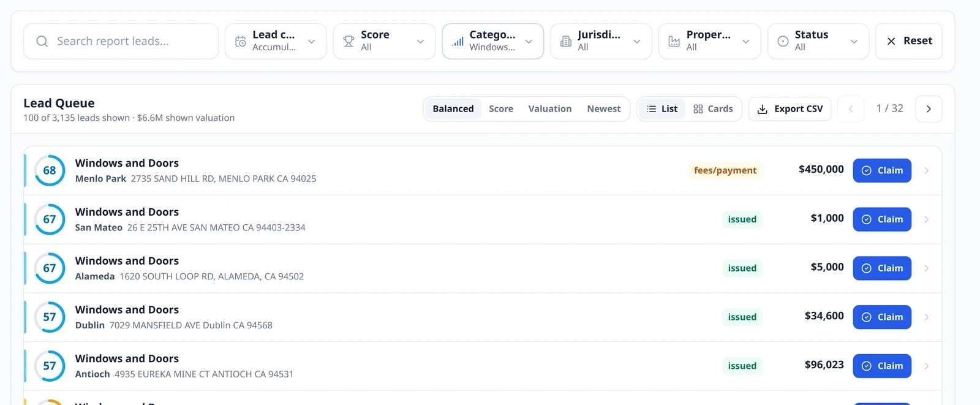Click the issued badge on Dublin row
Image resolution: width=980 pixels, height=405 pixels.
pos(742,317)
